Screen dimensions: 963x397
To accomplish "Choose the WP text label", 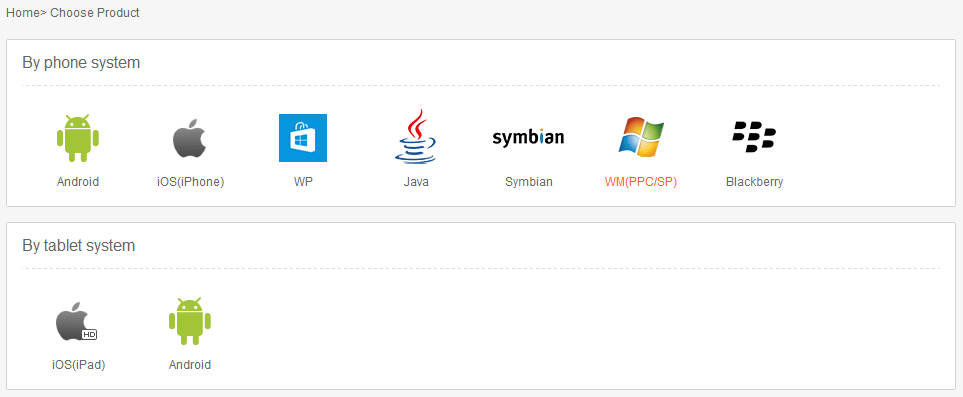I will click(303, 182).
